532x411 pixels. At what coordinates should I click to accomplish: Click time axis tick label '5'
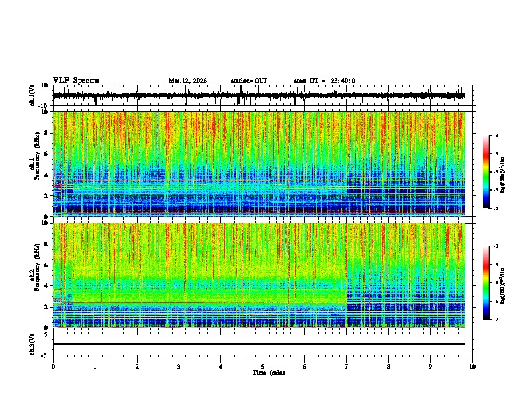[x=263, y=367]
